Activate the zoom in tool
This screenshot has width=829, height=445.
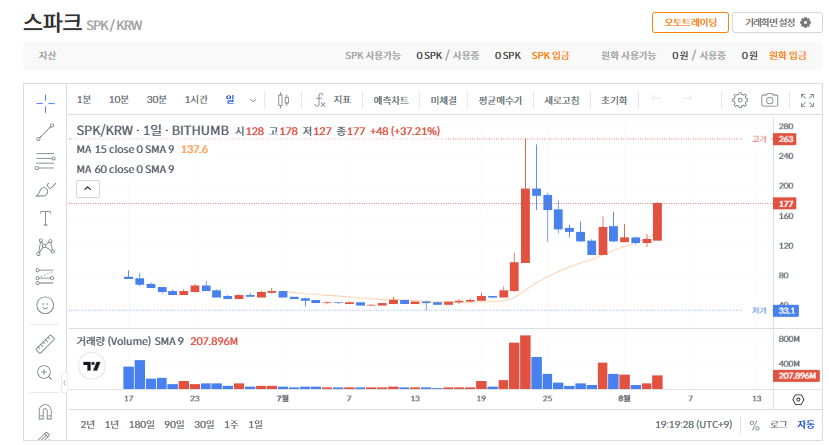(45, 373)
